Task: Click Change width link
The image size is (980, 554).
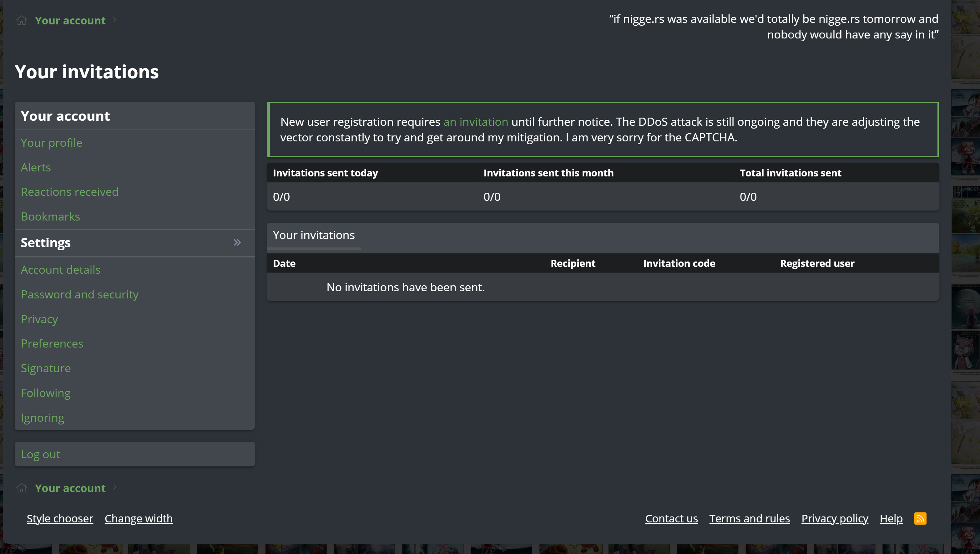Action: click(139, 519)
